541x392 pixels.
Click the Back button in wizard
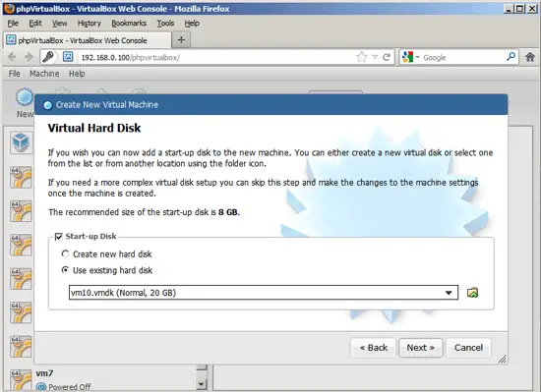point(374,348)
